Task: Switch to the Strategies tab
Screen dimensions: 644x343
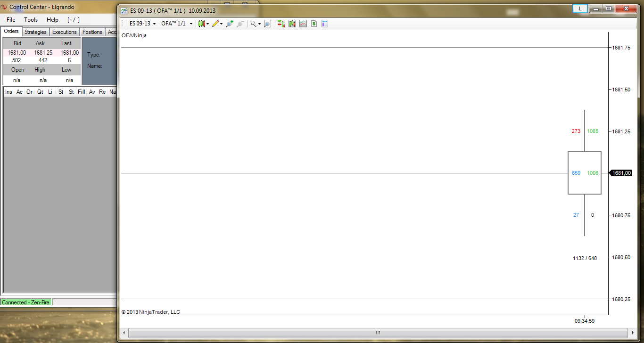Action: pos(36,32)
